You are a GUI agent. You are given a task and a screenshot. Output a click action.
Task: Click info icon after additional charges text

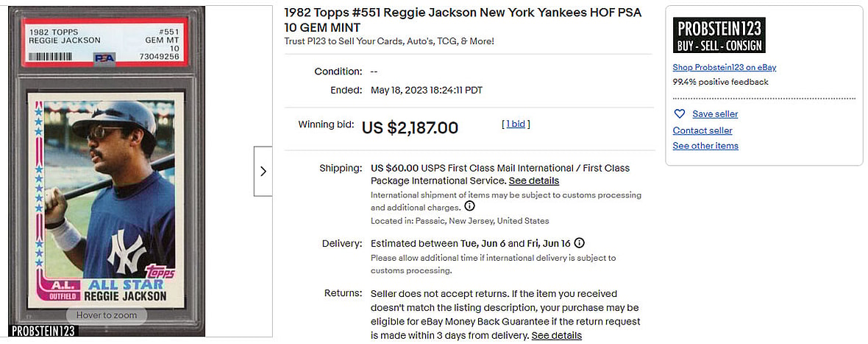pos(470,207)
